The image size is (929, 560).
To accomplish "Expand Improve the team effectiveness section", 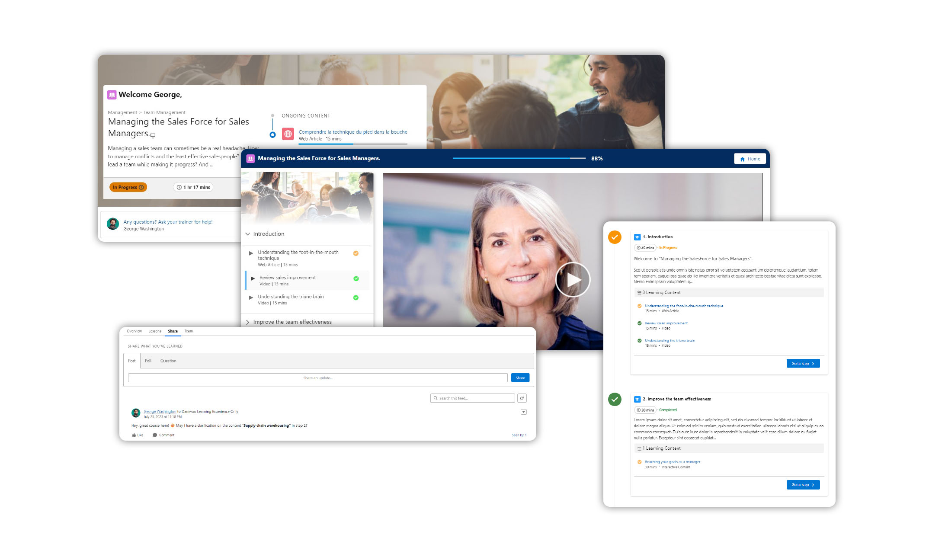I will (248, 322).
